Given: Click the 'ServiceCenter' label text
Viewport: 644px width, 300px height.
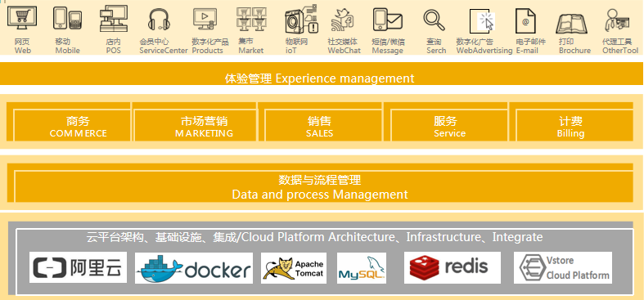Looking at the screenshot, I should point(164,51).
